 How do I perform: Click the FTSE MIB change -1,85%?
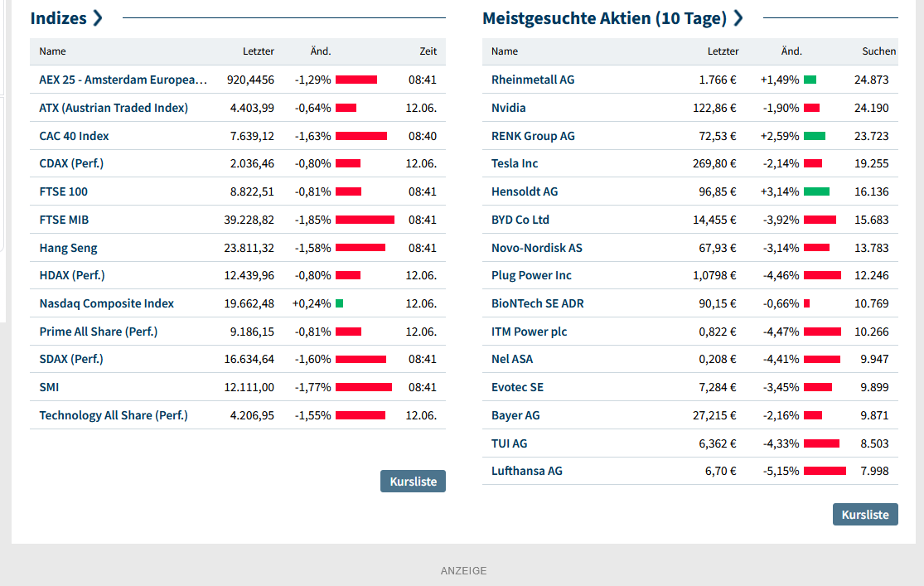coord(313,220)
